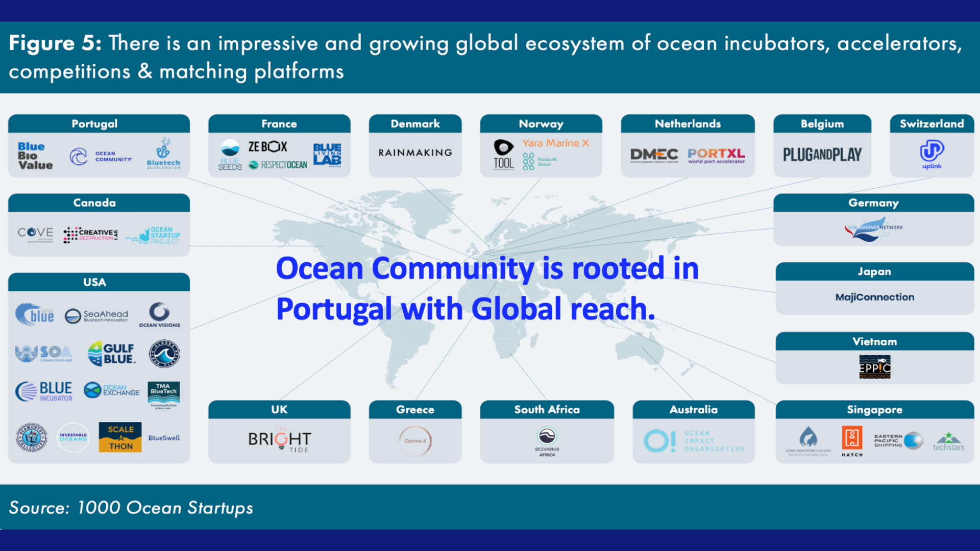Click the PLUGANDPLAY logo under Belgium
This screenshot has width=980, height=551.
click(822, 155)
